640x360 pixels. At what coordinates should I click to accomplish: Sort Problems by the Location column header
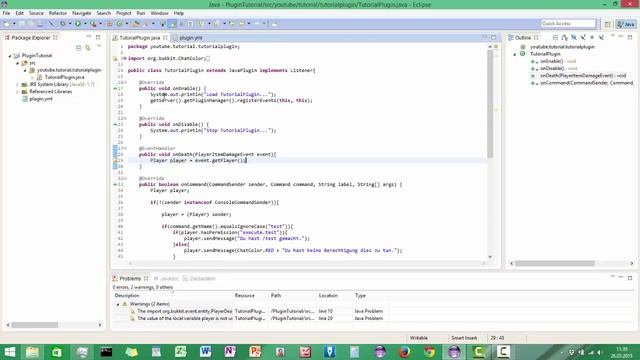coord(335,296)
